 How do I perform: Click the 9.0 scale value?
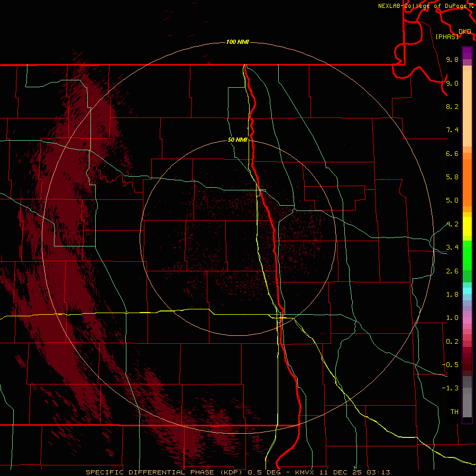[x=452, y=83]
